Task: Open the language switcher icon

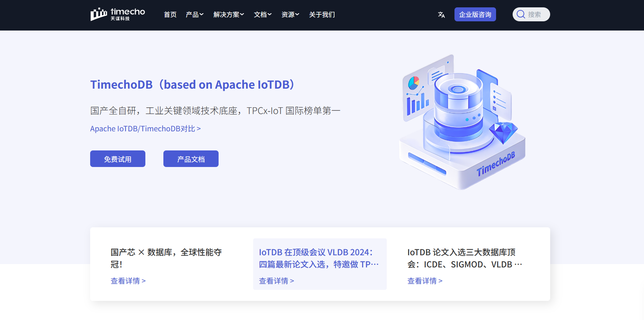Action: coord(441,15)
